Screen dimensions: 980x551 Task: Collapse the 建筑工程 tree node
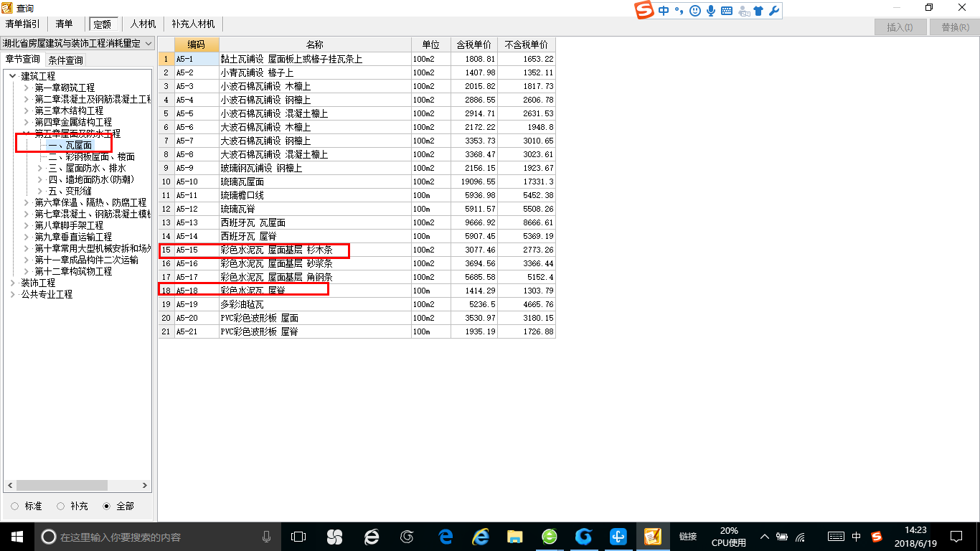click(13, 76)
